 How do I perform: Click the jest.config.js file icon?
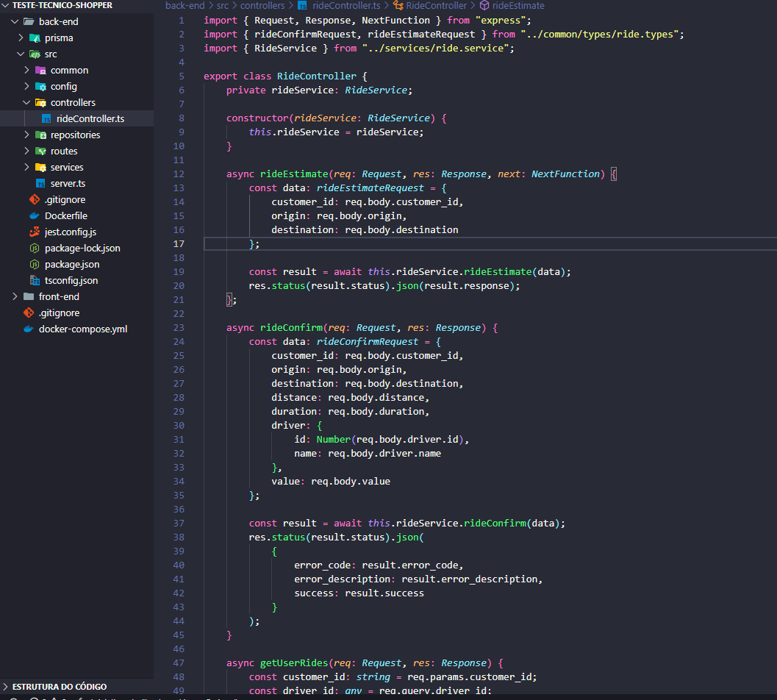click(x=34, y=232)
